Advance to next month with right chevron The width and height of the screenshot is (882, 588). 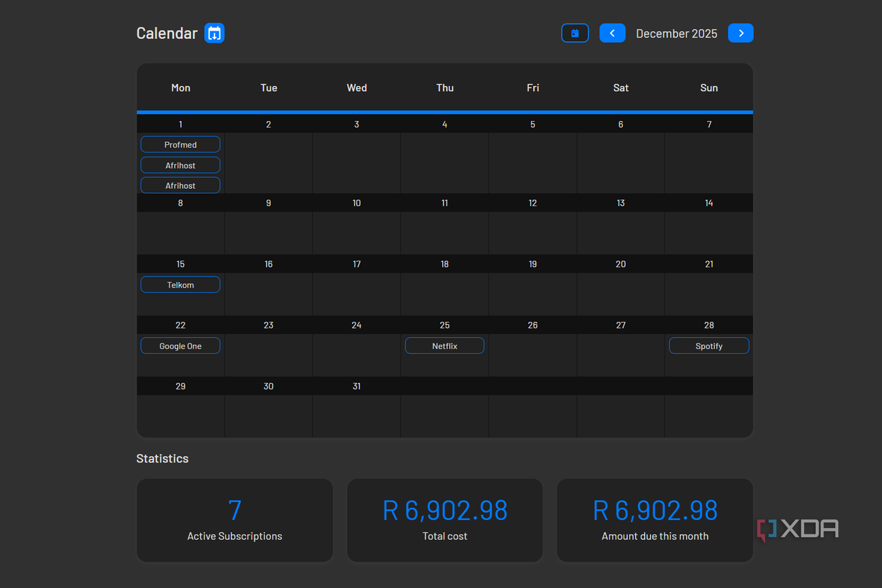click(741, 33)
